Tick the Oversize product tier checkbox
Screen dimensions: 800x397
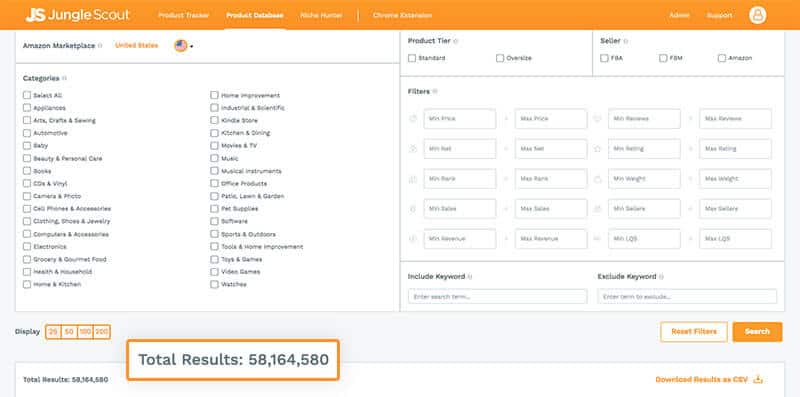click(x=500, y=58)
